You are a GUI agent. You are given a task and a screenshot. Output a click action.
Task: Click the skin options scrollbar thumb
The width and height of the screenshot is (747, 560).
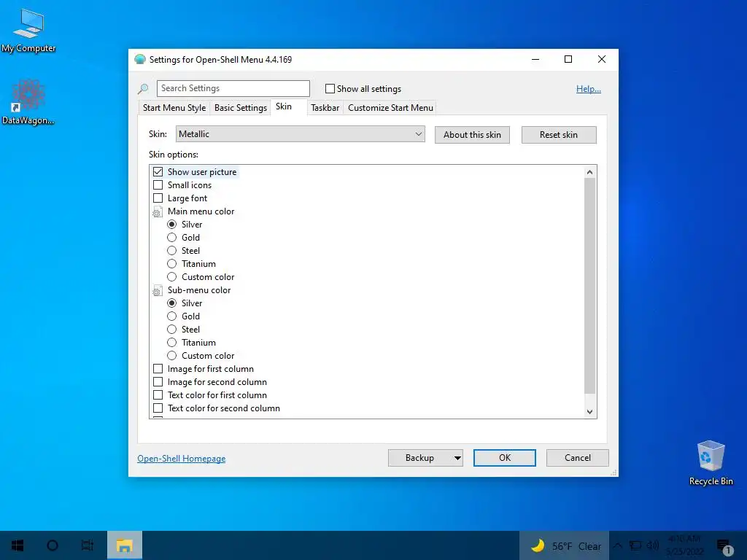(589, 286)
